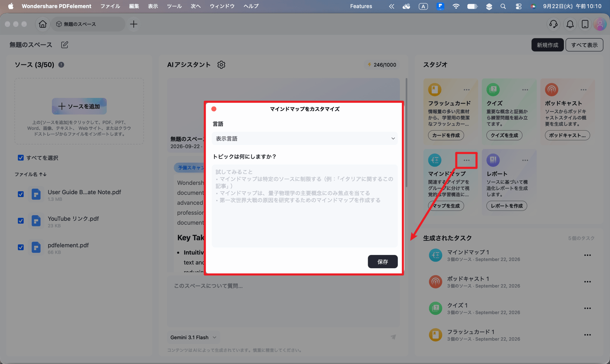Select the file pdfelement.pdf
The height and width of the screenshot is (364, 610).
tap(68, 245)
